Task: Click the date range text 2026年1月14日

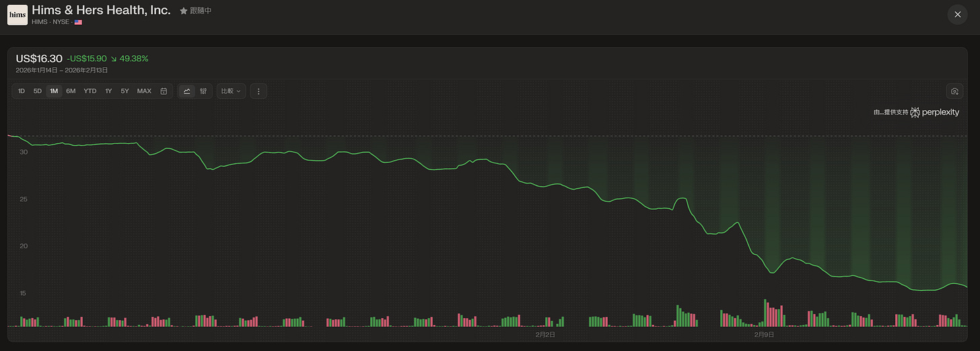Action: pos(36,70)
